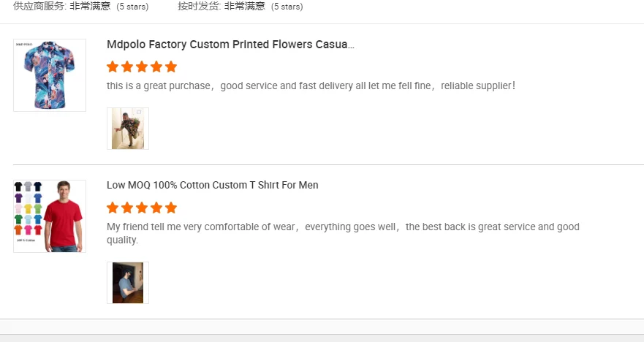The image size is (644, 342).
Task: Click the 'My friend tell me' review text
Action: click(x=342, y=227)
